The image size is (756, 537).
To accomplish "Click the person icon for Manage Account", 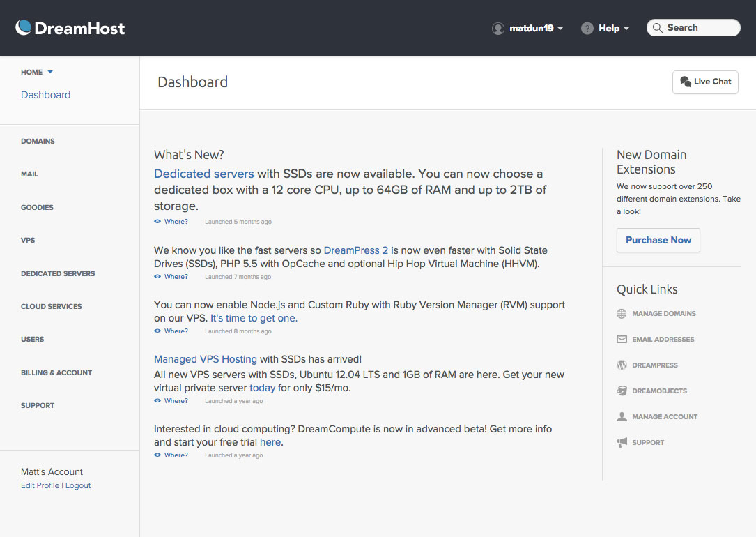I will pos(622,417).
